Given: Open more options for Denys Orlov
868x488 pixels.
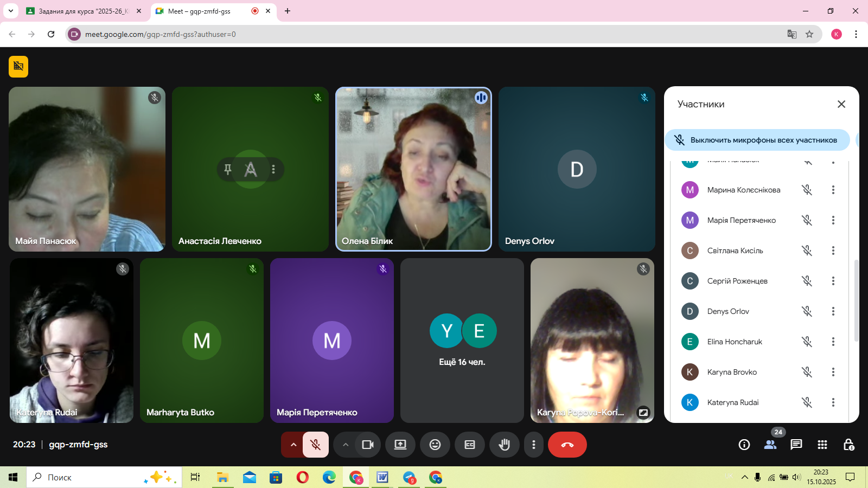Looking at the screenshot, I should [x=833, y=311].
